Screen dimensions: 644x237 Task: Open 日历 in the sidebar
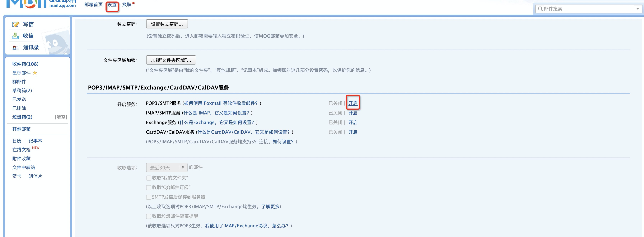pyautogui.click(x=17, y=141)
